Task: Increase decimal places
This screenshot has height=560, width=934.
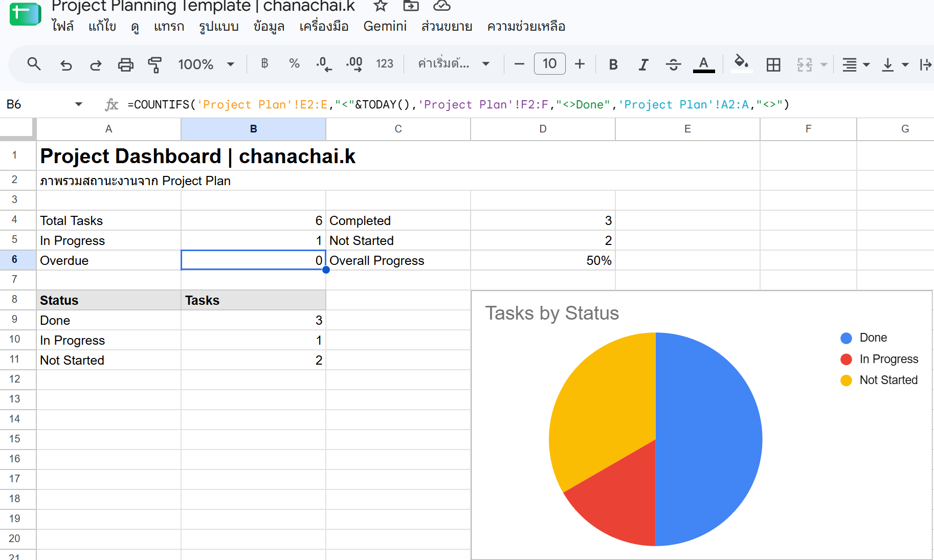Action: point(354,64)
